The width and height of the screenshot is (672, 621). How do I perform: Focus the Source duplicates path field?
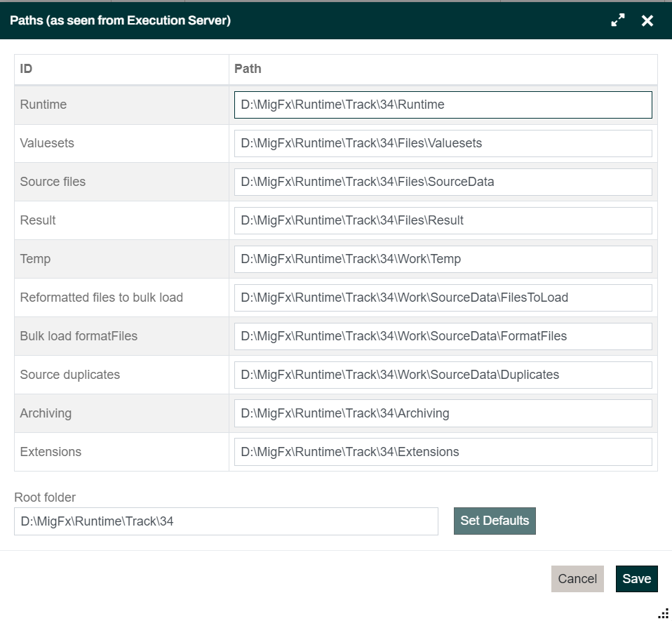pos(443,375)
